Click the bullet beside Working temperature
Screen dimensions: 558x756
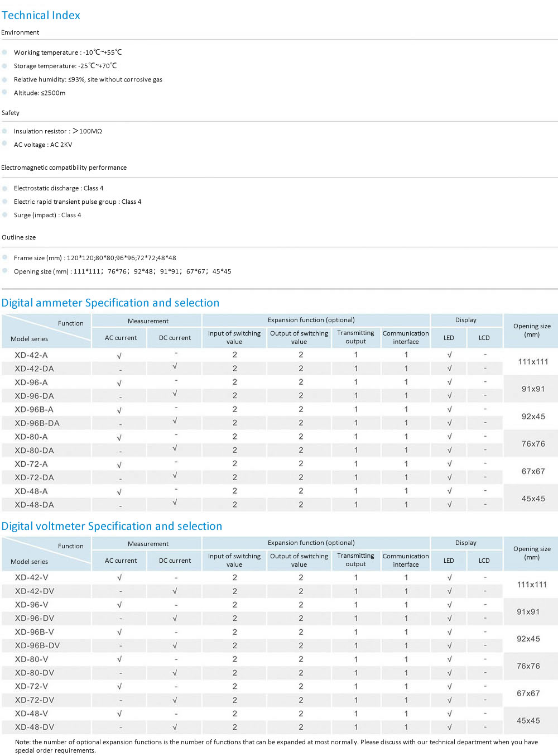[4, 52]
